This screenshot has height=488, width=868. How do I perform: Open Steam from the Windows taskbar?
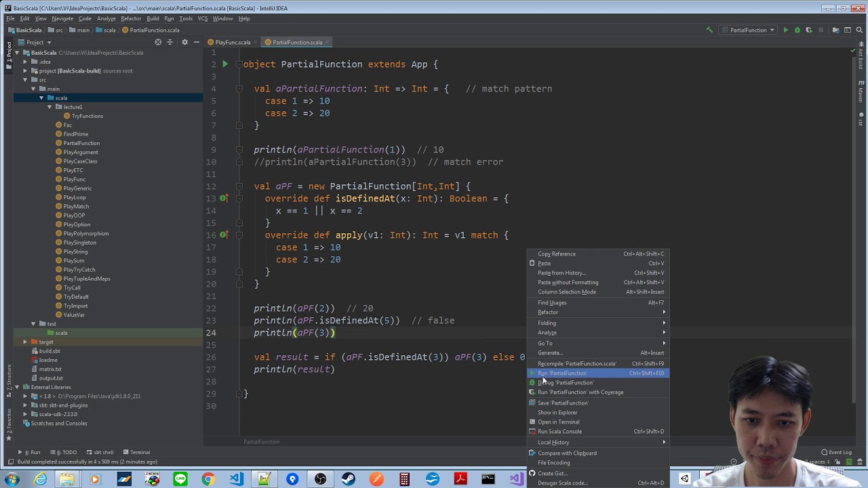coord(349,479)
